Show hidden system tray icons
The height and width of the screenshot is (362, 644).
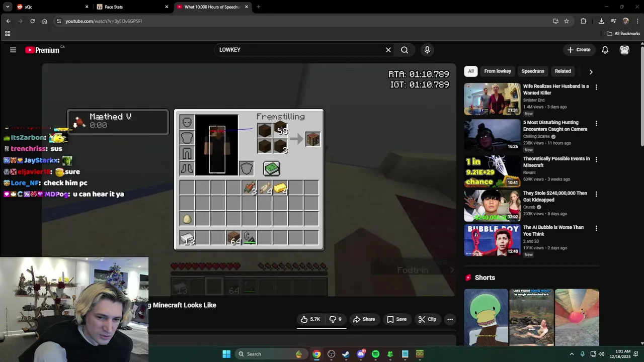[x=572, y=354]
